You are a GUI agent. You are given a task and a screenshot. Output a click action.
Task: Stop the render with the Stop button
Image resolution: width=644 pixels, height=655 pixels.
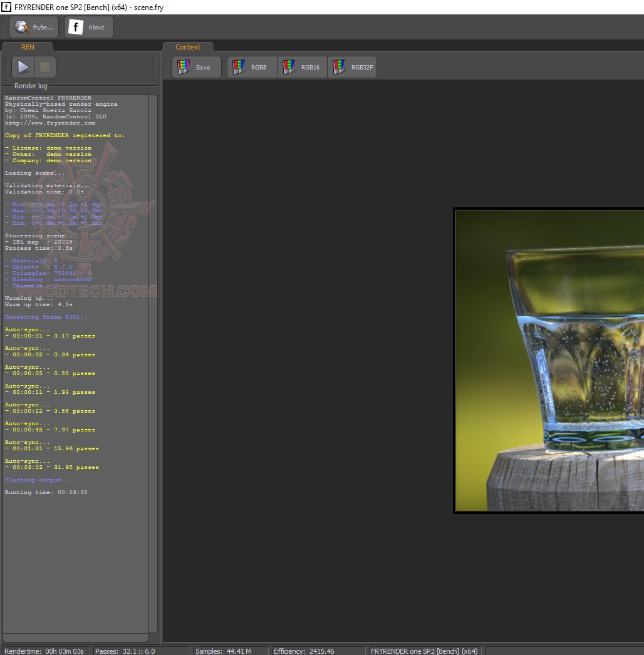click(45, 67)
